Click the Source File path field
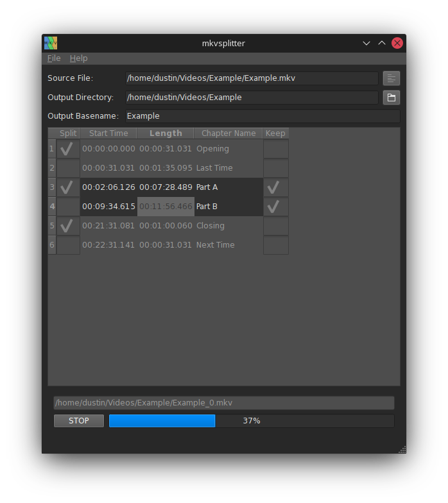The width and height of the screenshot is (448, 503). click(252, 78)
